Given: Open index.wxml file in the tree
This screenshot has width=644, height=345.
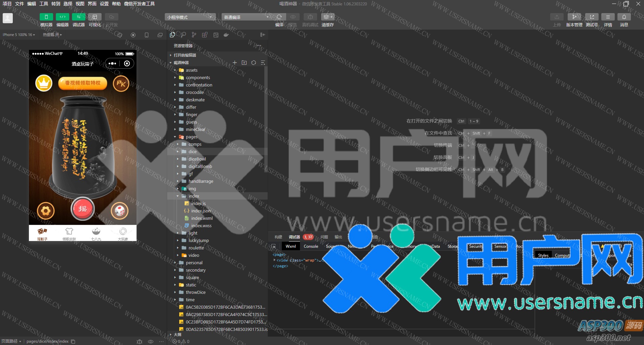Looking at the screenshot, I should tap(202, 218).
